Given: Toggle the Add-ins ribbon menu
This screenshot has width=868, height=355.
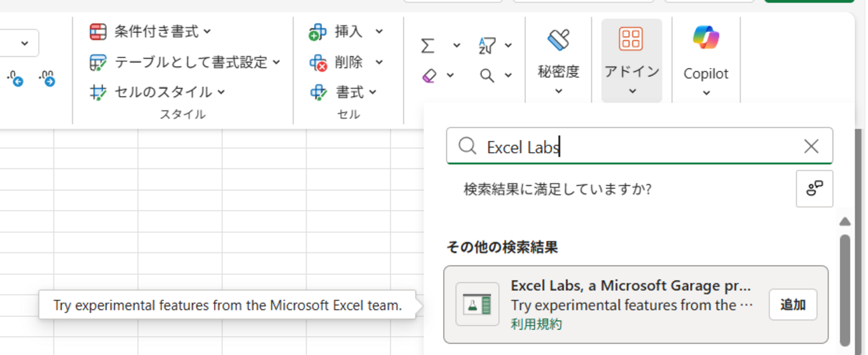Looking at the screenshot, I should pos(631,60).
